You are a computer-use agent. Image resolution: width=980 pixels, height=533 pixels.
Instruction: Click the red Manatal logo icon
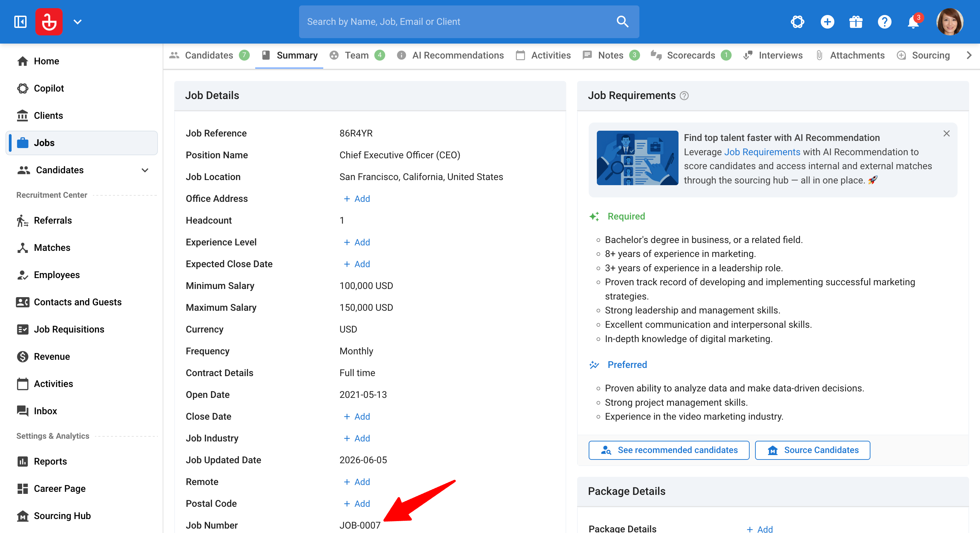tap(49, 22)
